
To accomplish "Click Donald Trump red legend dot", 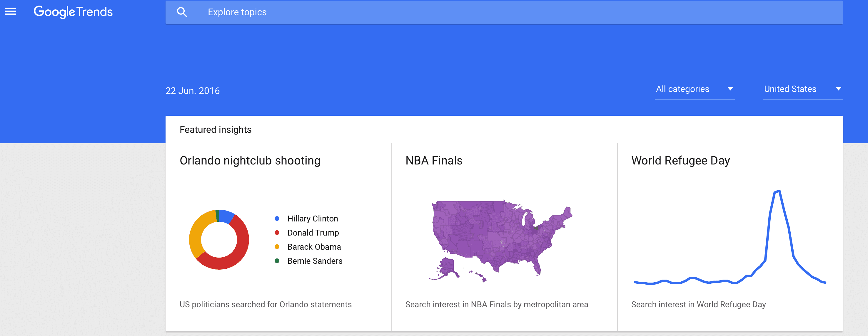I will tap(277, 233).
